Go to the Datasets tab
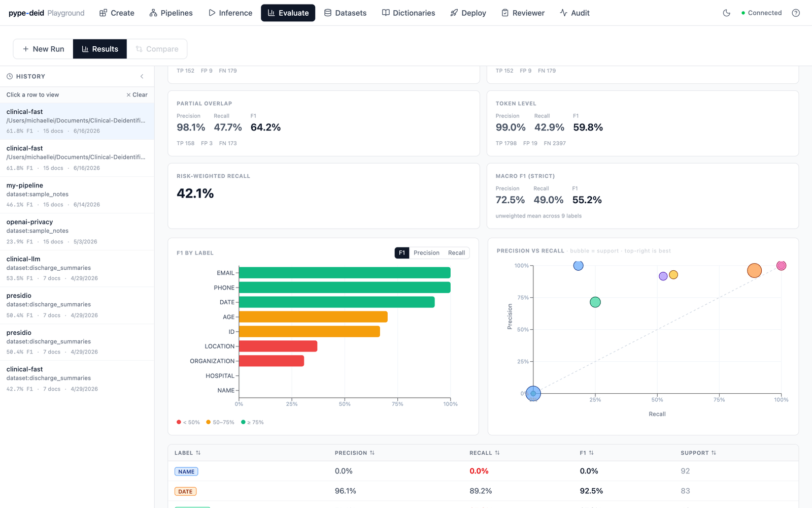 (345, 13)
